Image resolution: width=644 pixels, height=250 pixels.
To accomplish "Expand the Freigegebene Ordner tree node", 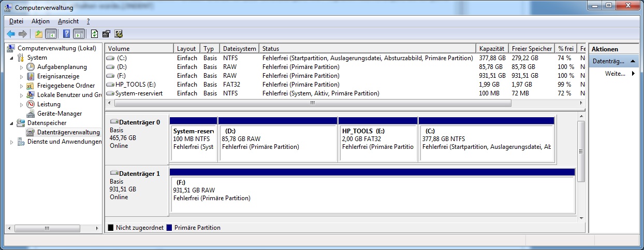I will tap(21, 86).
